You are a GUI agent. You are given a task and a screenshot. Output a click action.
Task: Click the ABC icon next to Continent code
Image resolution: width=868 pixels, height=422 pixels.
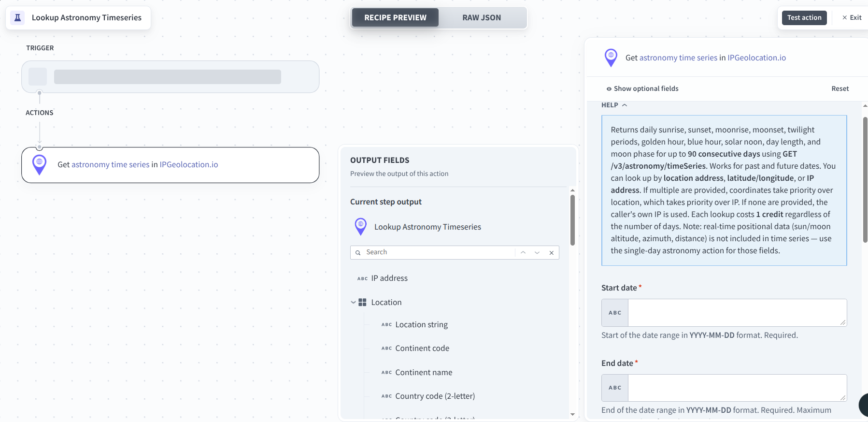pos(386,349)
